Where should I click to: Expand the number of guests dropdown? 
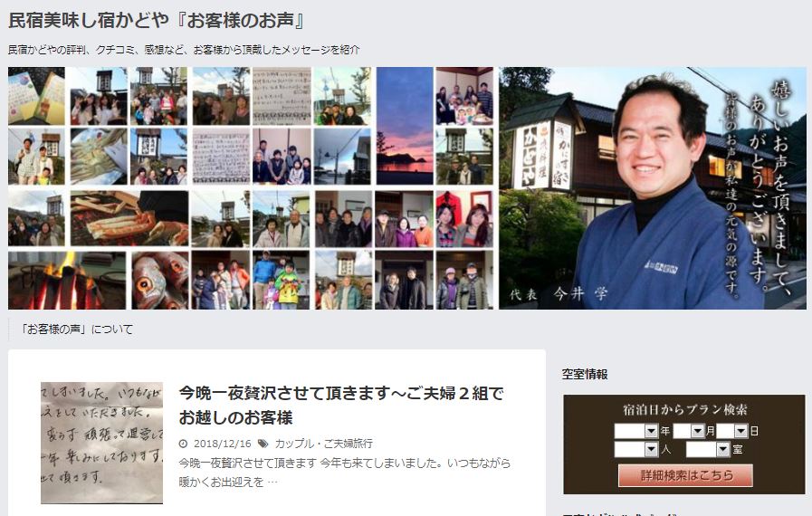tap(635, 449)
